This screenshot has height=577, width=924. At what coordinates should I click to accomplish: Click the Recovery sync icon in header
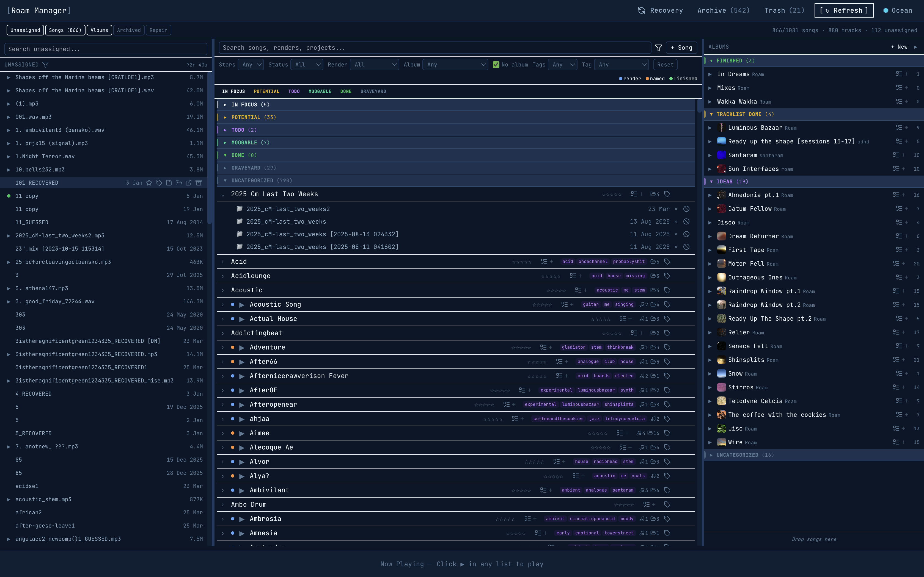click(642, 11)
